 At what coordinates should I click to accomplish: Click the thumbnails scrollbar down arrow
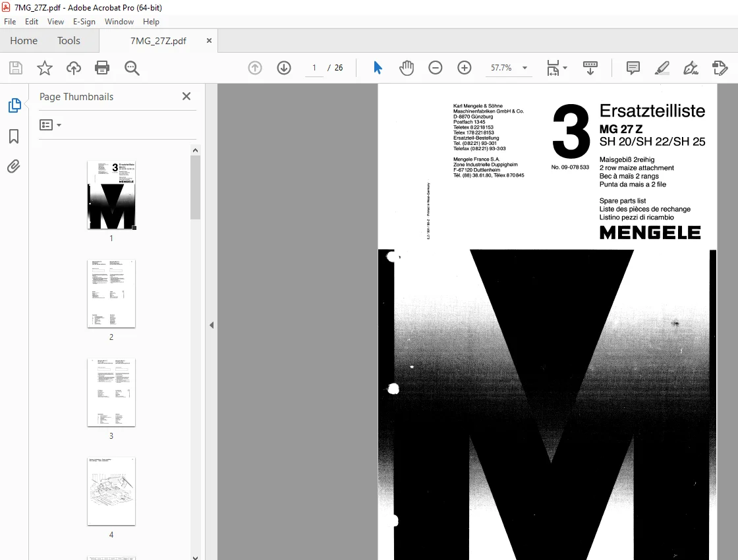tap(195, 557)
